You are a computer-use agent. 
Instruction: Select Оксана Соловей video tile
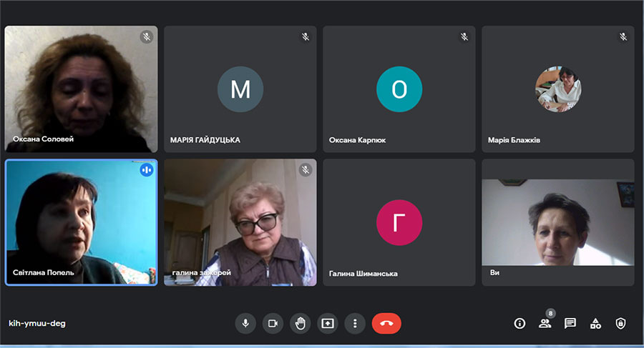[81, 89]
